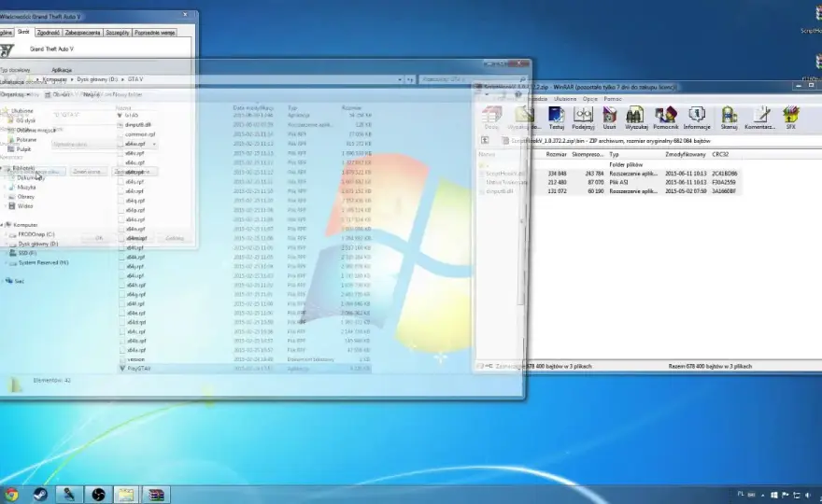This screenshot has height=504, width=822.
Task: Click the Dodaj icon in WinRAR toolbar
Action: tap(491, 118)
